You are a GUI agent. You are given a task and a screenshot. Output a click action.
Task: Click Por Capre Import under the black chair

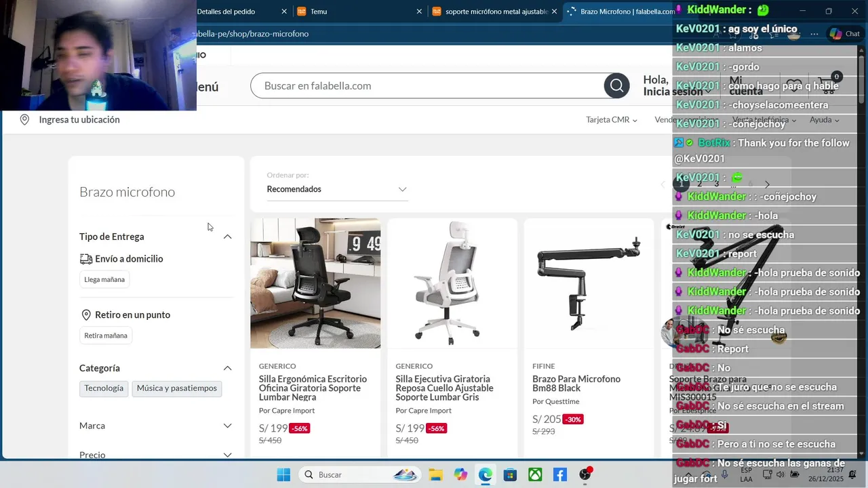tap(287, 411)
